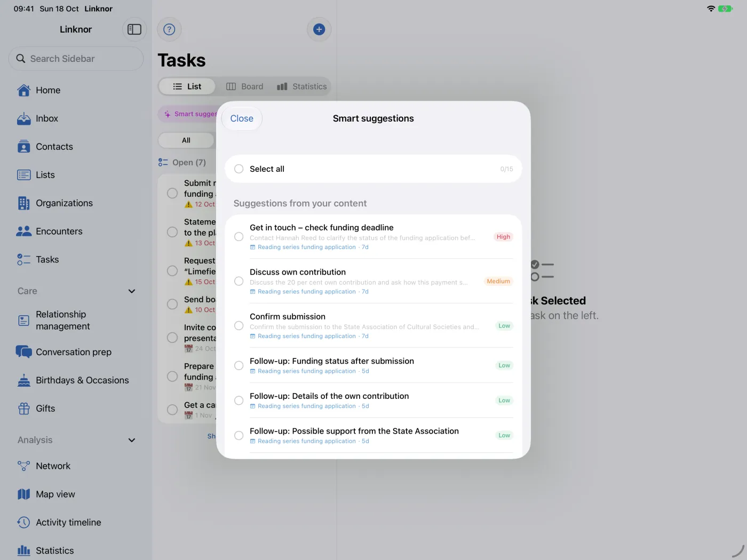The width and height of the screenshot is (747, 560).
Task: Open the Contacts icon in sidebar
Action: coord(24,147)
